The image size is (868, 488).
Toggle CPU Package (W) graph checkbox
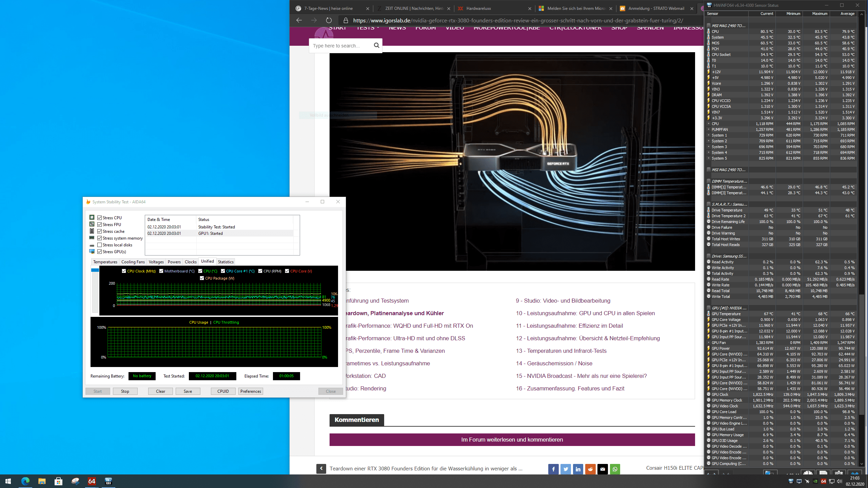pos(202,278)
